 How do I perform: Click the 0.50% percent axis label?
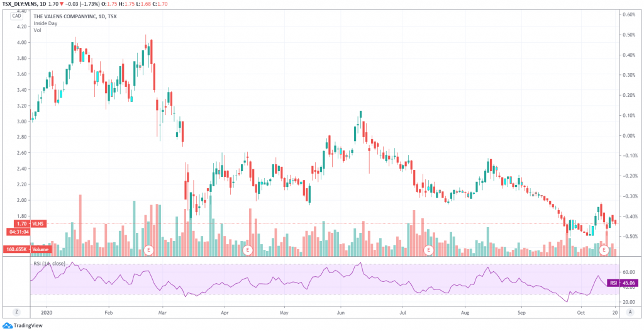click(x=629, y=35)
